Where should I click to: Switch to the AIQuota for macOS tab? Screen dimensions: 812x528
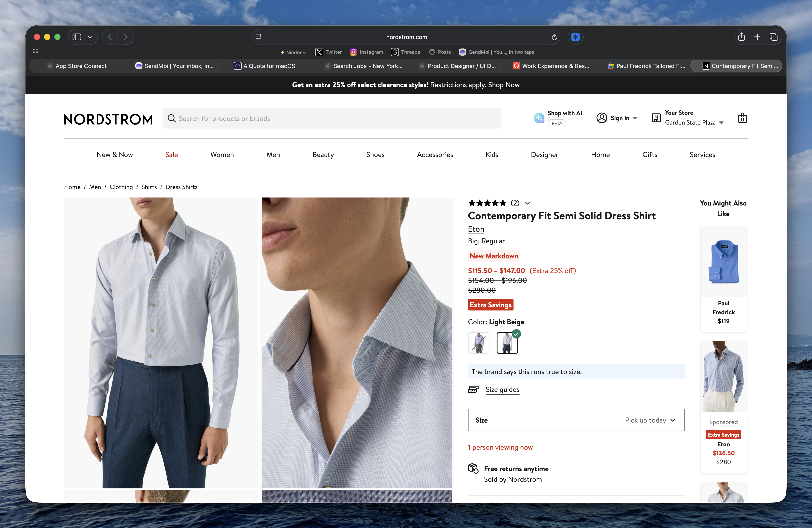pos(265,66)
